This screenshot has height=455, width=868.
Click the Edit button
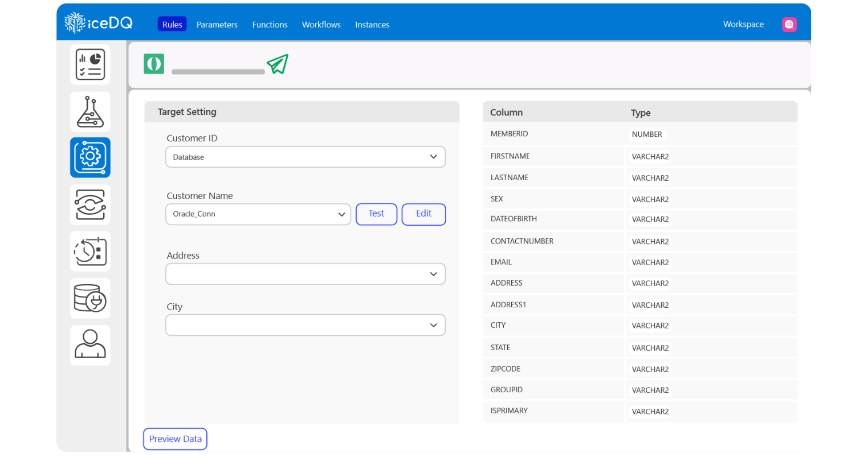point(423,214)
